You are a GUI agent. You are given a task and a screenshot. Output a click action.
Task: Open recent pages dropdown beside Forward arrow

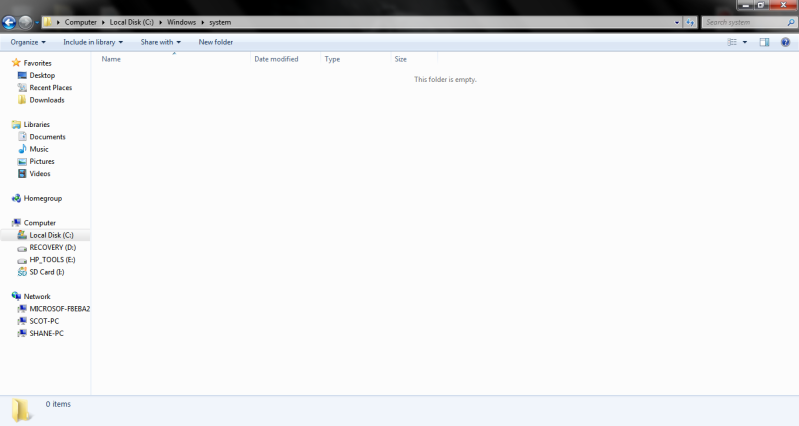pyautogui.click(x=37, y=22)
